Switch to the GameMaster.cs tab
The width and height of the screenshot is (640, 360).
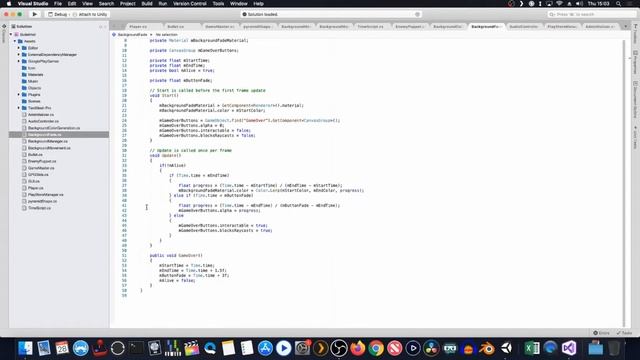point(219,27)
